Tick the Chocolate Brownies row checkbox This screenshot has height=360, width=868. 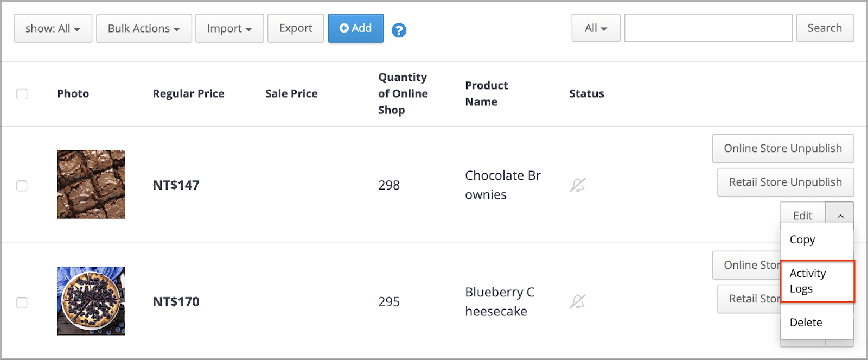point(22,186)
